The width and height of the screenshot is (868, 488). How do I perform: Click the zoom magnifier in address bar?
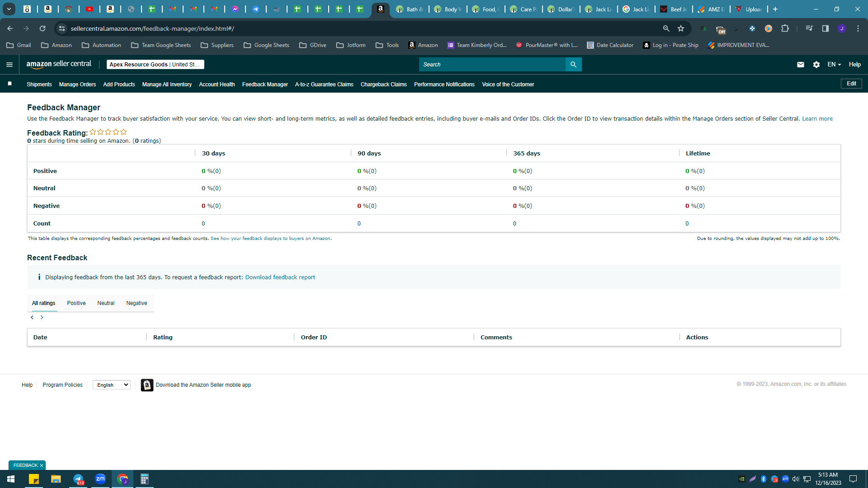tap(666, 28)
